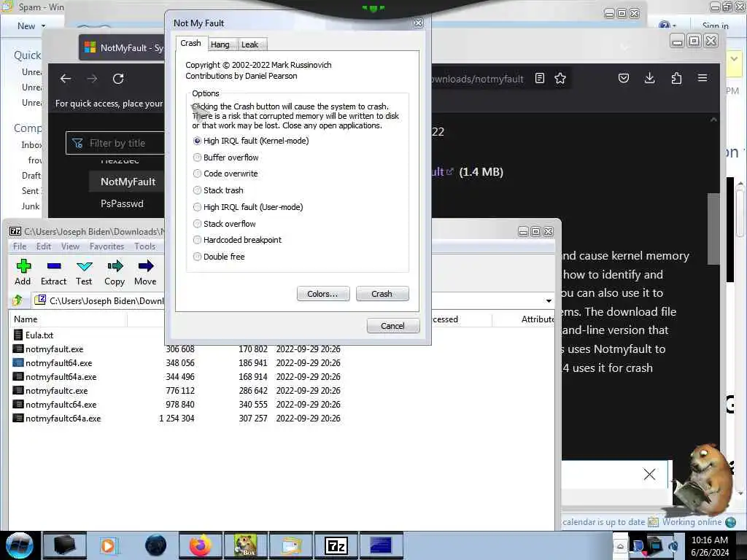Click the hamster mascot reading a book

point(705,481)
